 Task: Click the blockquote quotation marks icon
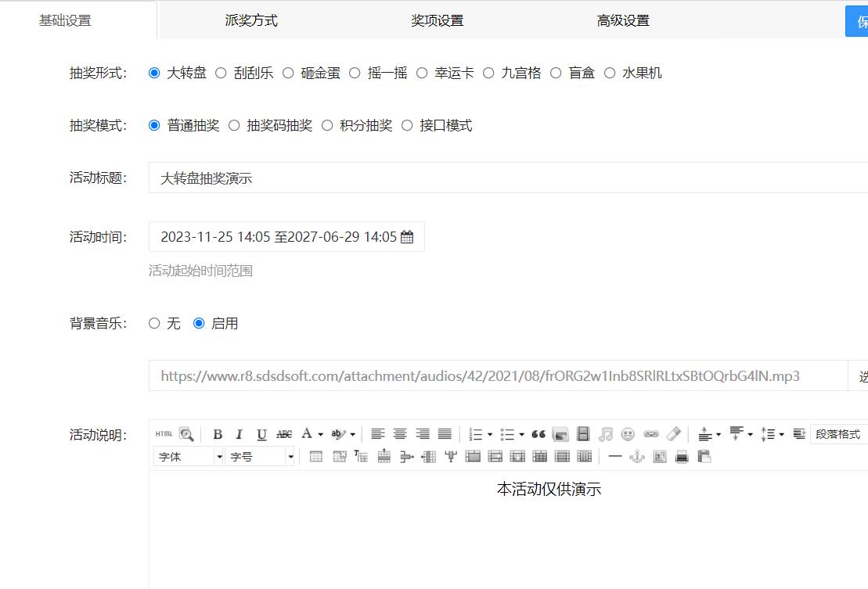(x=538, y=434)
